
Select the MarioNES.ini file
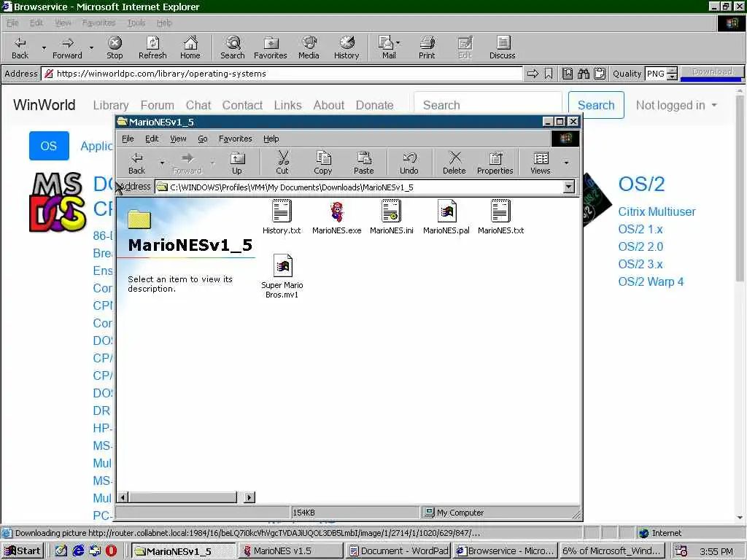coord(392,218)
